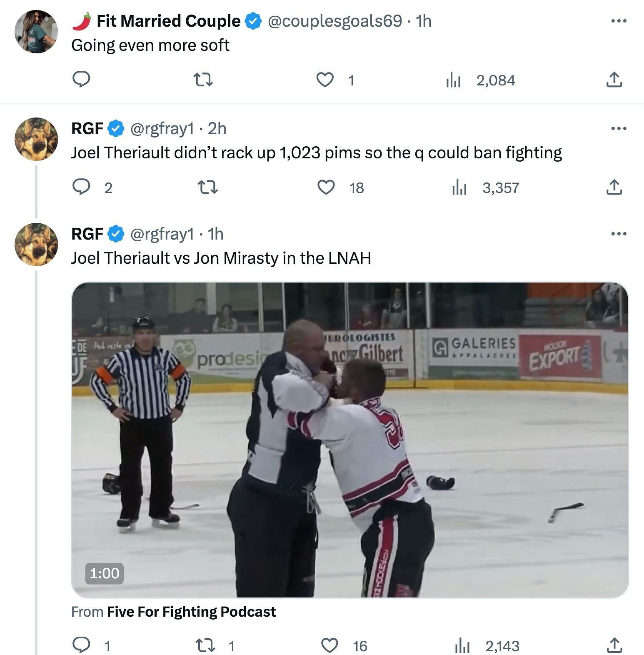
Task: Repost the "Going even more soft" tweet
Action: tap(204, 80)
